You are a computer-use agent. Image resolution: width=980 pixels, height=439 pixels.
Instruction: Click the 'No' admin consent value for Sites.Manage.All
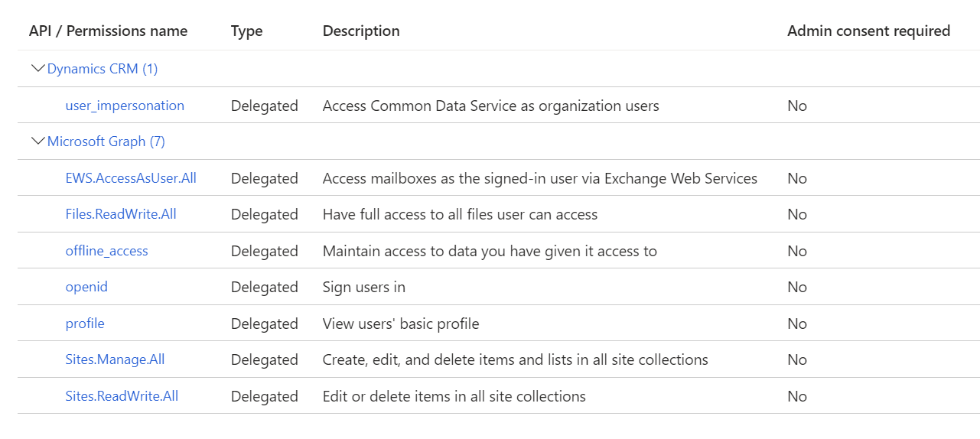pos(797,359)
